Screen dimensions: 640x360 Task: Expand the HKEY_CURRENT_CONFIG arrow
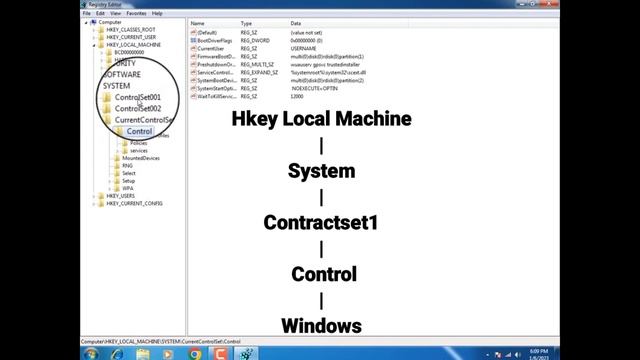(x=94, y=203)
